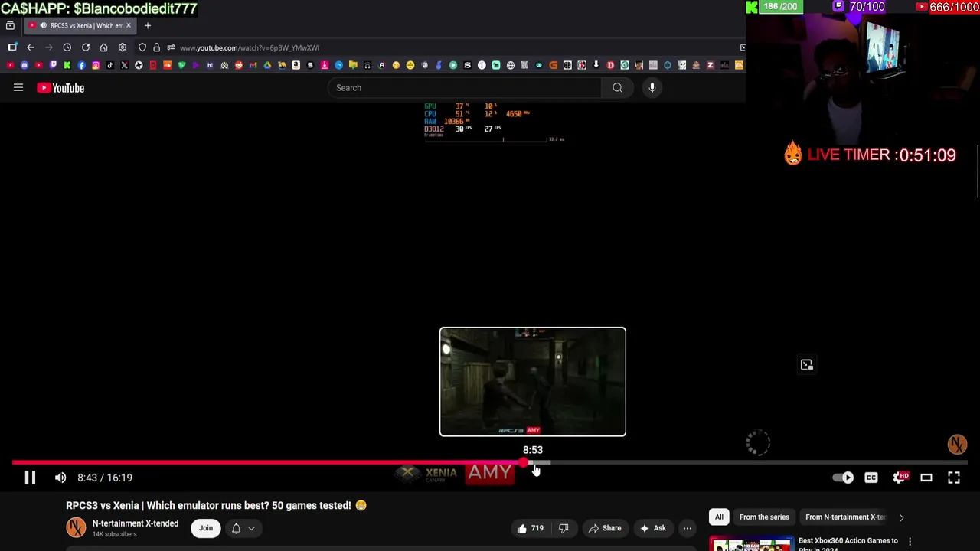Select the All chip filter

719,517
